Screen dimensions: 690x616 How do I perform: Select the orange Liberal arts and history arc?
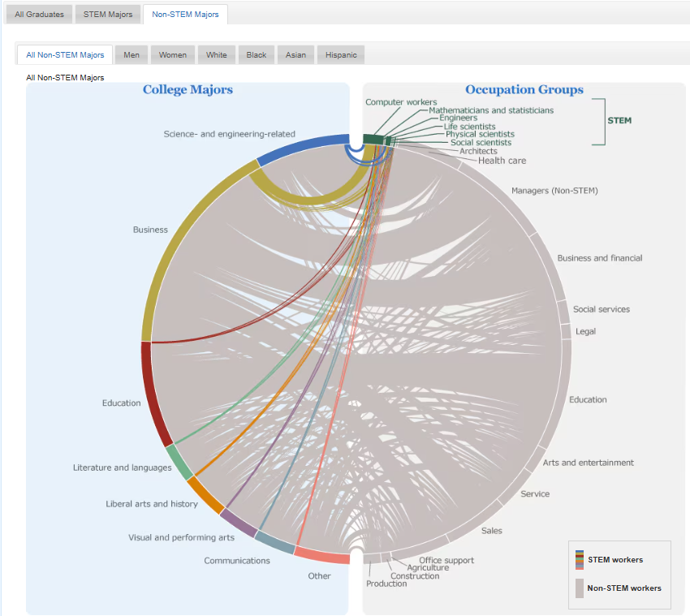205,495
